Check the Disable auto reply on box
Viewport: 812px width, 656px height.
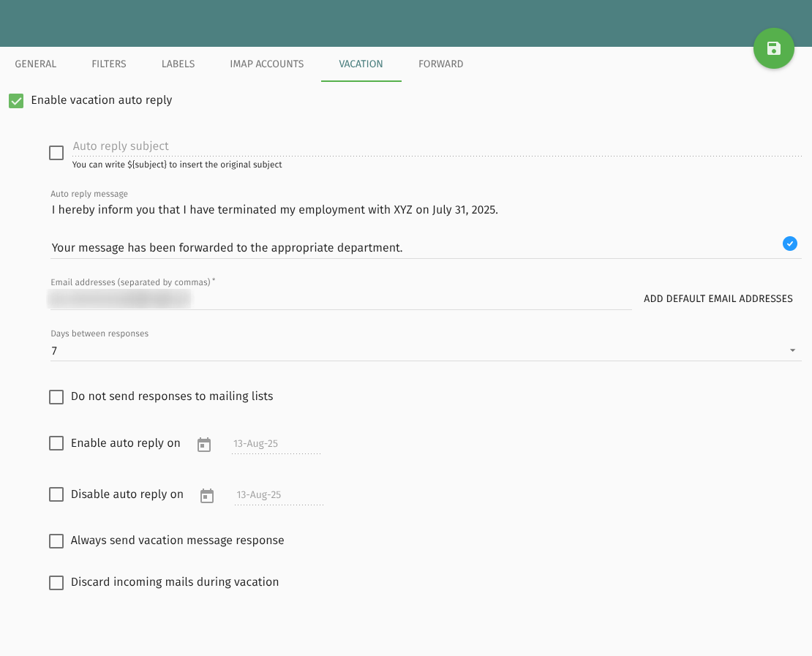tap(56, 494)
